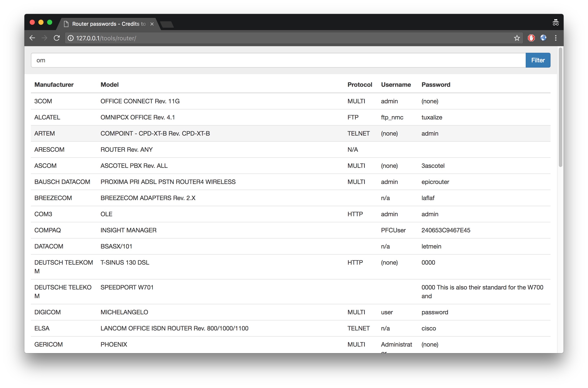Viewport: 588px width, 388px height.
Task: Select 'PROXIMA PRI ADSL PSTN ROUTER4 WIRELESS'
Action: point(168,182)
